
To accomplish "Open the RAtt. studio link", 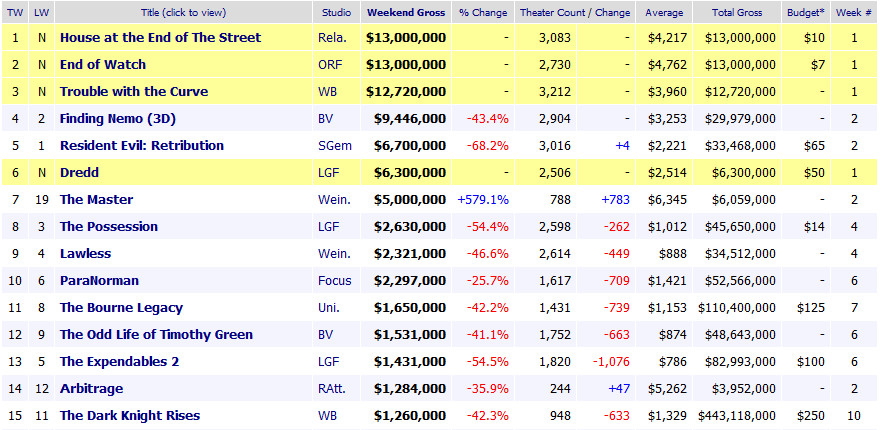I will pos(332,388).
